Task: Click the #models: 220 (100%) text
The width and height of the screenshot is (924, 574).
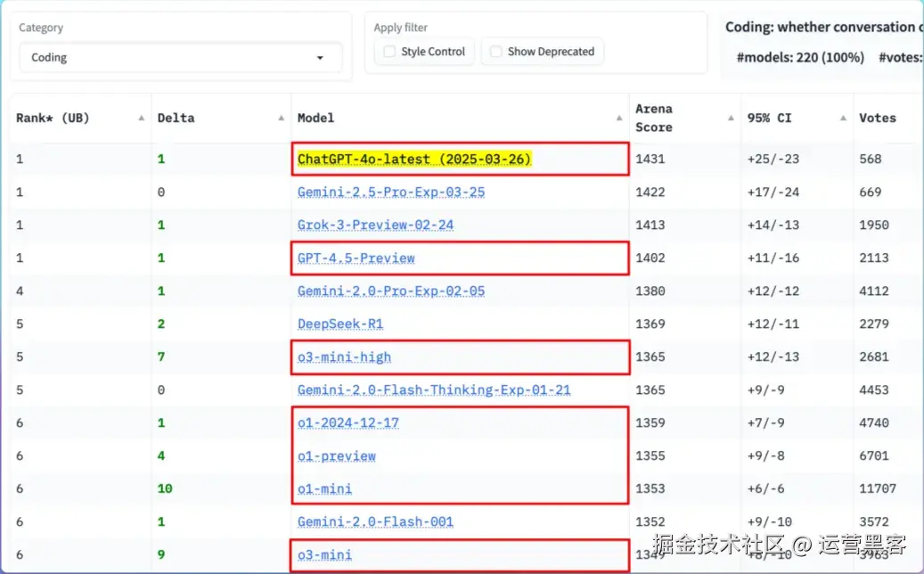Action: pyautogui.click(x=800, y=58)
